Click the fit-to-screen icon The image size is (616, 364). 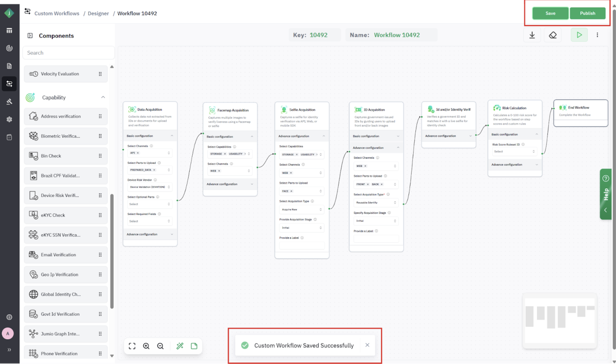(x=132, y=346)
